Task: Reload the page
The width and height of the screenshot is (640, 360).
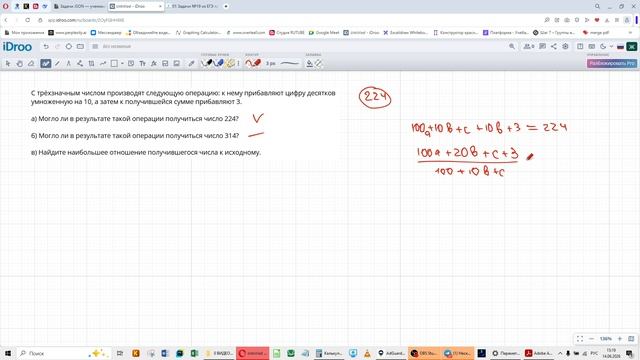Action: coord(28,20)
